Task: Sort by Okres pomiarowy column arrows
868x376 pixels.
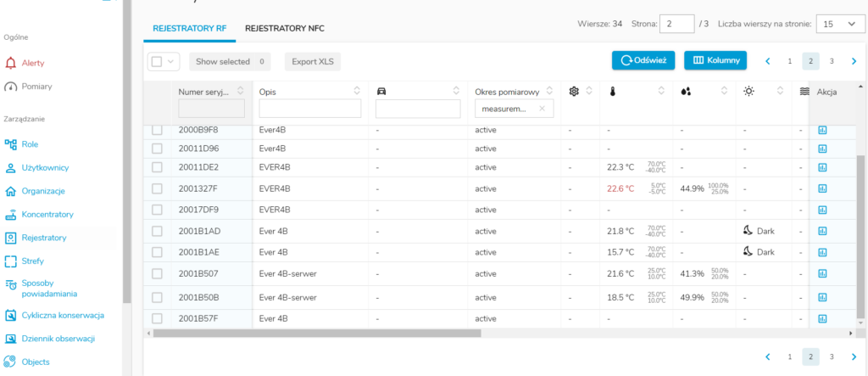Action: [x=549, y=91]
